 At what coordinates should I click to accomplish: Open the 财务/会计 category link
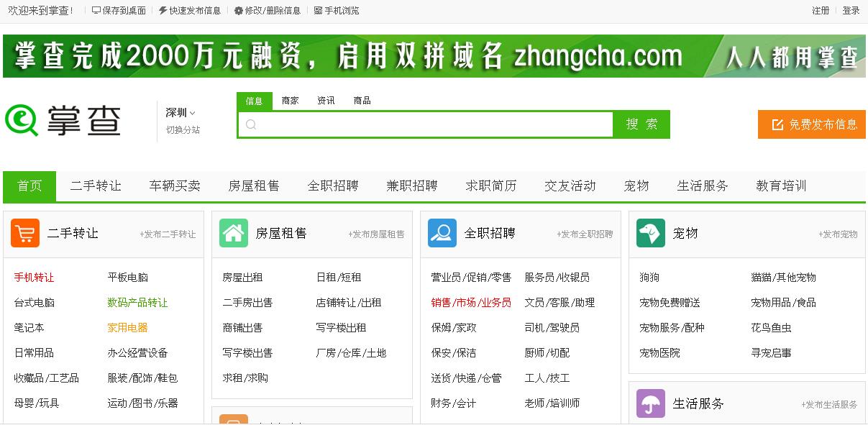pyautogui.click(x=454, y=403)
